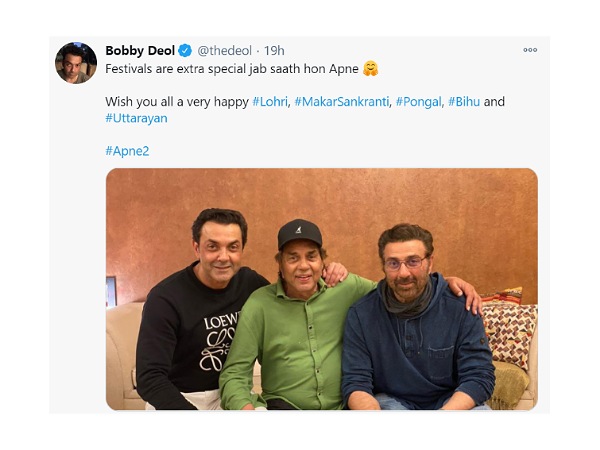The height and width of the screenshot is (450, 600).
Task: Click the blue verified badge
Action: click(x=185, y=51)
